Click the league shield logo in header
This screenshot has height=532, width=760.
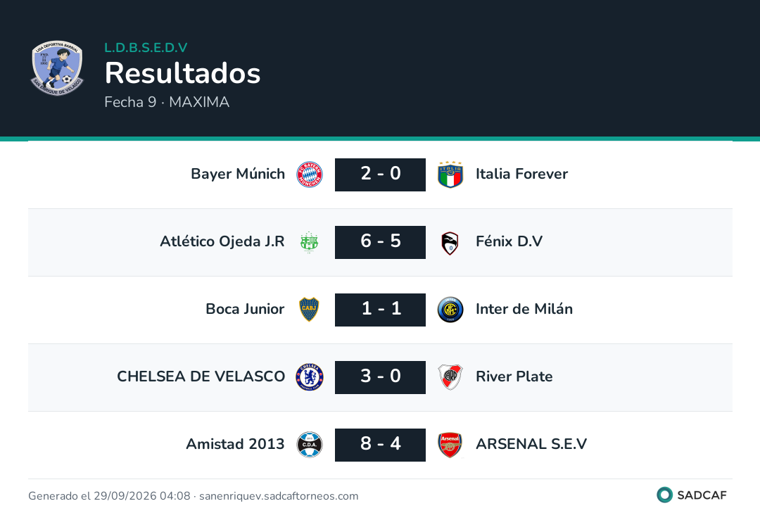pyautogui.click(x=57, y=68)
